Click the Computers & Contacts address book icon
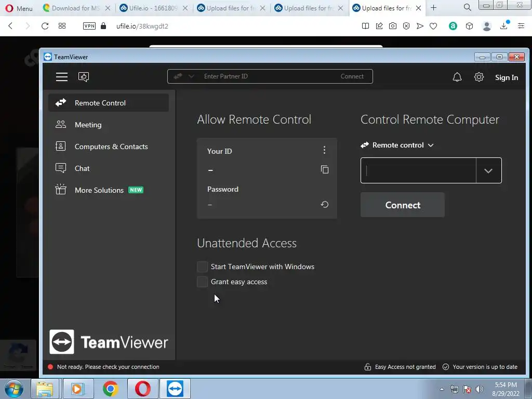The image size is (532, 399). click(x=61, y=146)
